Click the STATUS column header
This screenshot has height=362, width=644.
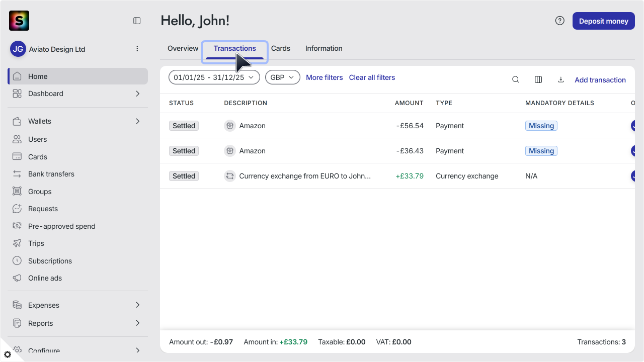[181, 103]
